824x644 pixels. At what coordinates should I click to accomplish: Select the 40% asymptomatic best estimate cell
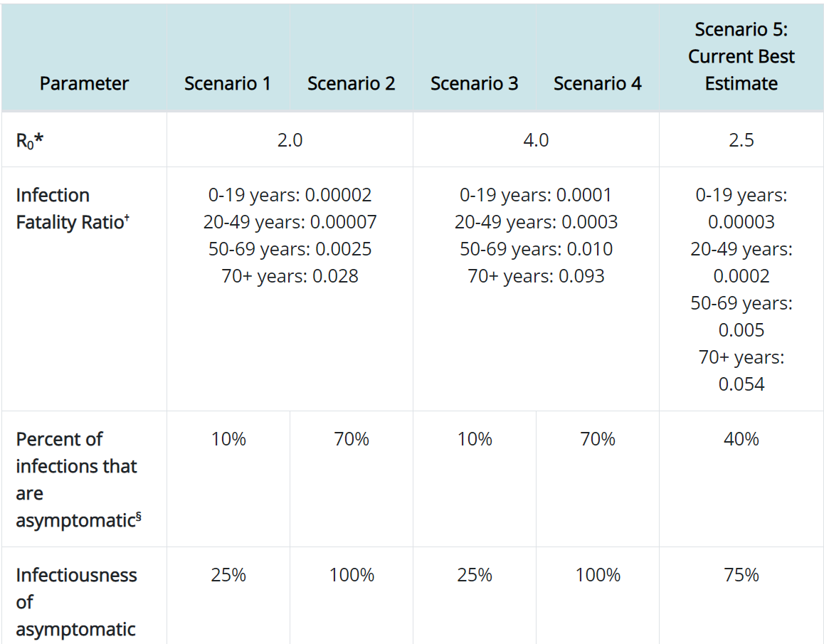(741, 439)
